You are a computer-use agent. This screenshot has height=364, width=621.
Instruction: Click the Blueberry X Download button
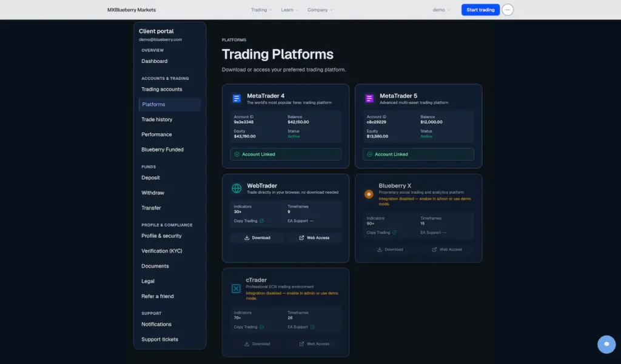(x=390, y=250)
